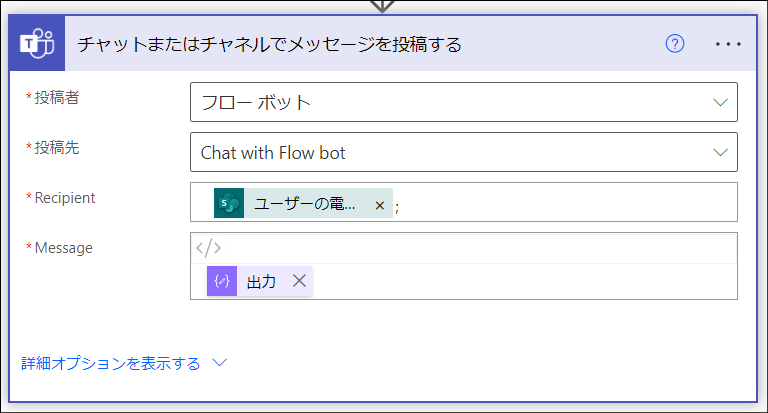
Task: Select the ユーザーの電... dynamic content token
Action: (304, 204)
